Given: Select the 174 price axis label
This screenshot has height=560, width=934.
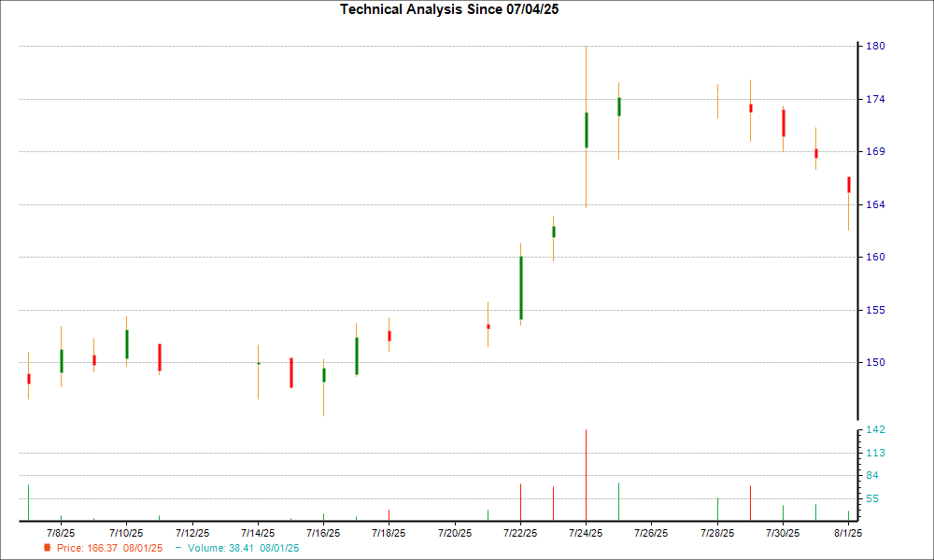Looking at the screenshot, I should [x=875, y=99].
